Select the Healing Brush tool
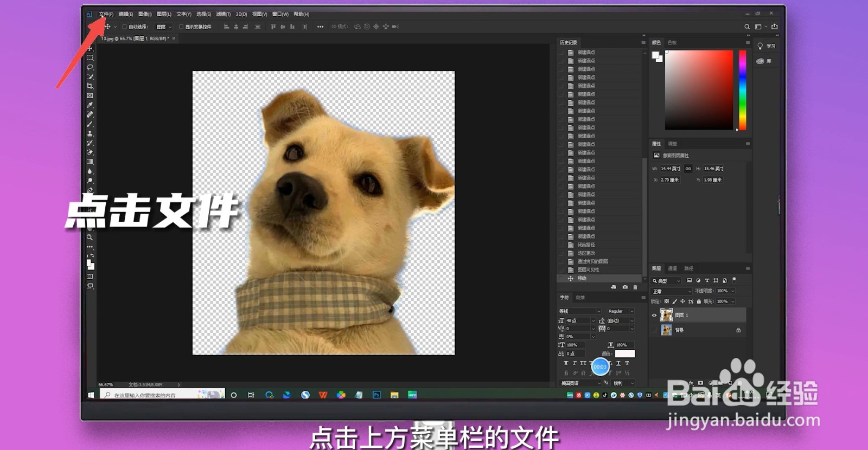 click(90, 114)
